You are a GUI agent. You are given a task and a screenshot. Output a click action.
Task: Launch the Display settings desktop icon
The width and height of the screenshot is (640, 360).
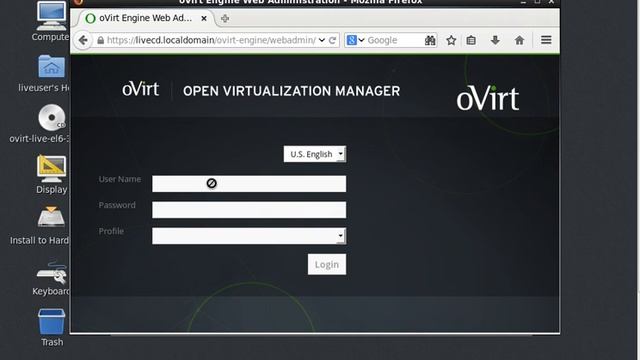(51, 169)
